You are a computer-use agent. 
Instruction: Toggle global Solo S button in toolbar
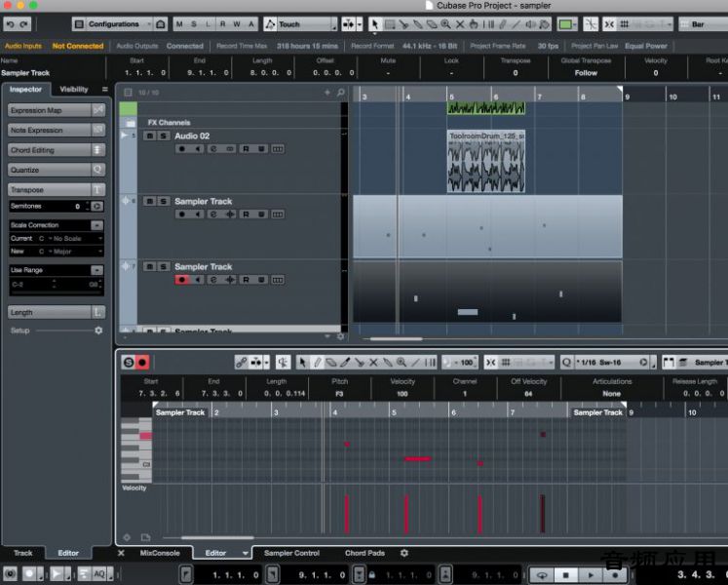coord(194,24)
